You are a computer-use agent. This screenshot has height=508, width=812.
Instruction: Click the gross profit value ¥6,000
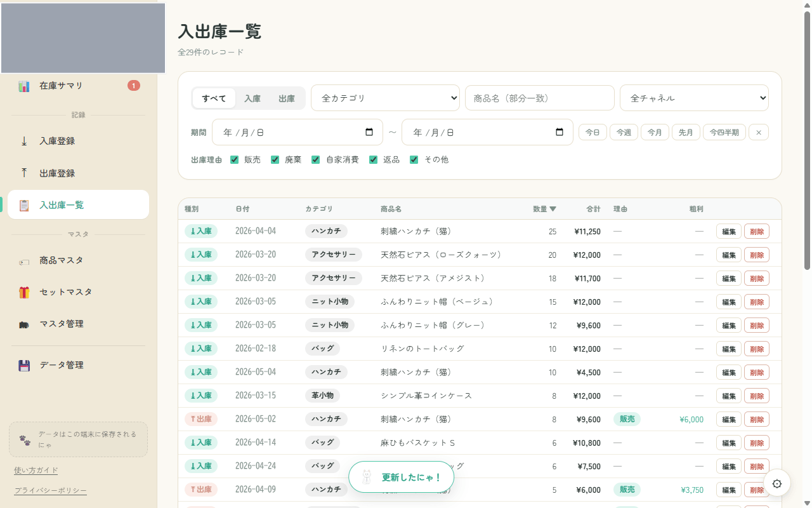click(691, 419)
